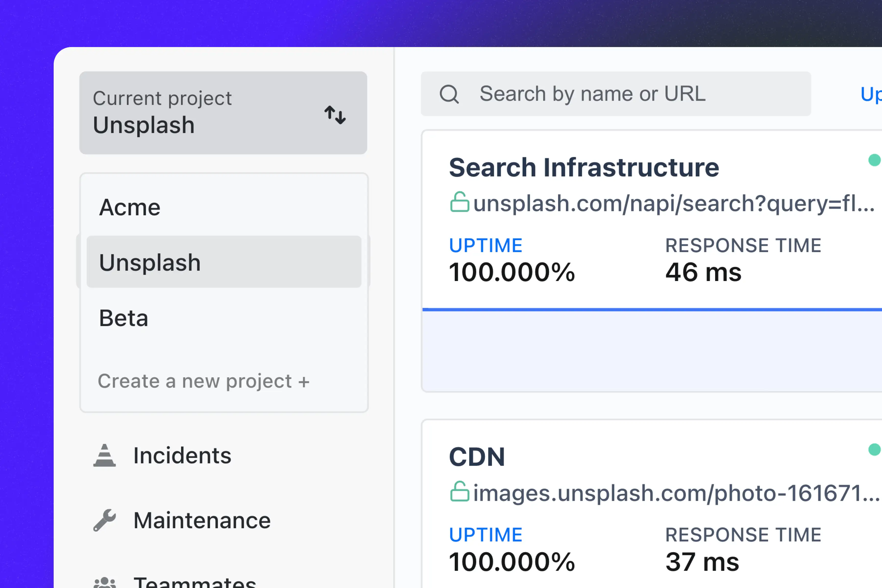
Task: Open the Search Infrastructure monitor title
Action: pyautogui.click(x=584, y=167)
